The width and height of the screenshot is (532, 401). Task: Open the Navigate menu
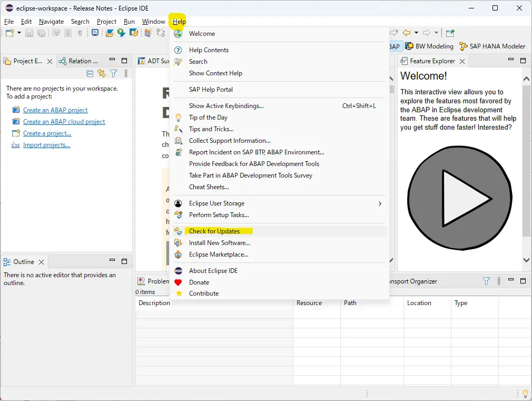pyautogui.click(x=51, y=22)
